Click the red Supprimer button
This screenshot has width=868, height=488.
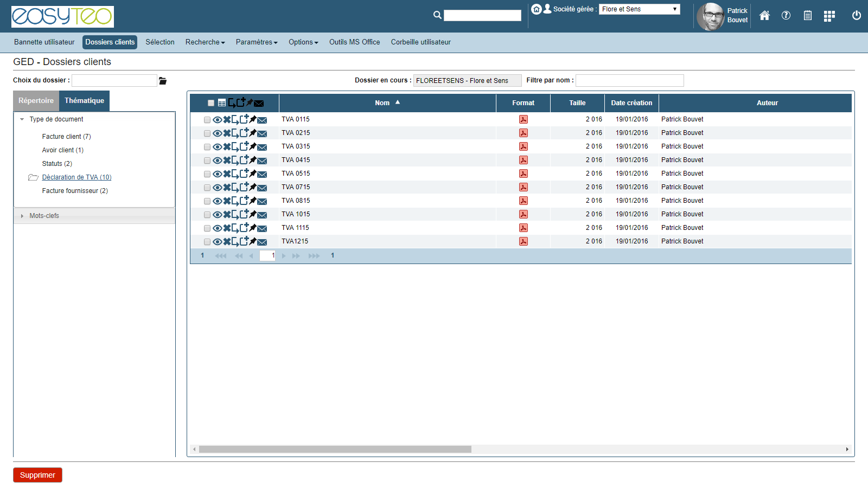(x=37, y=475)
